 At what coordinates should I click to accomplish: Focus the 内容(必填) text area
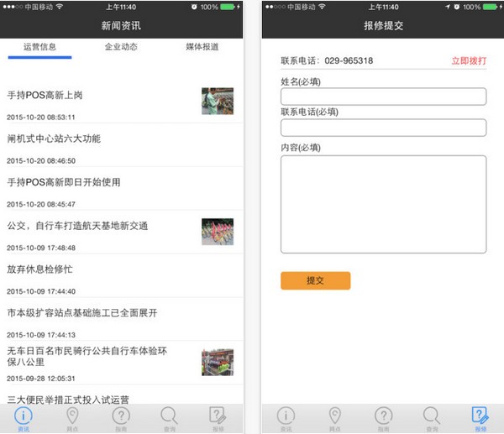click(x=384, y=204)
